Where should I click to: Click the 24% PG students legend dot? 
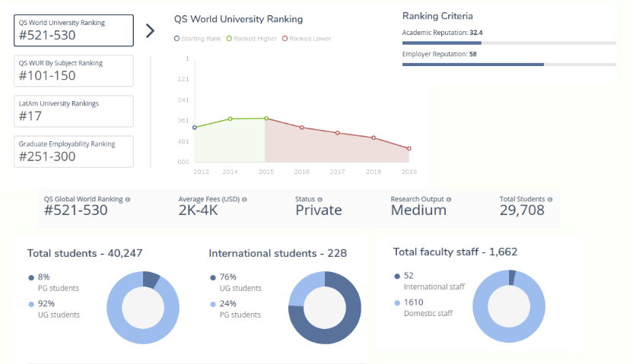tap(213, 304)
